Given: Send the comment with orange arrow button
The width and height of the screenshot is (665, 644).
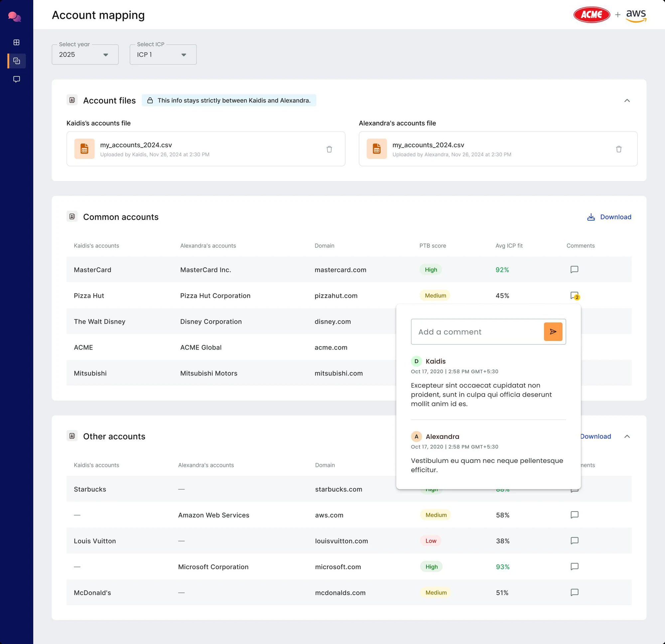Looking at the screenshot, I should click(553, 332).
